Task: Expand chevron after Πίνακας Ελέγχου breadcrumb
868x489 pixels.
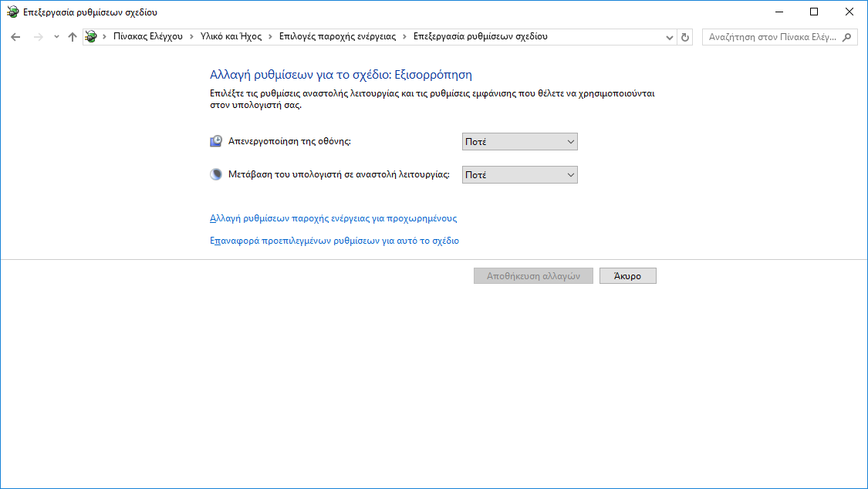Action: [x=191, y=36]
